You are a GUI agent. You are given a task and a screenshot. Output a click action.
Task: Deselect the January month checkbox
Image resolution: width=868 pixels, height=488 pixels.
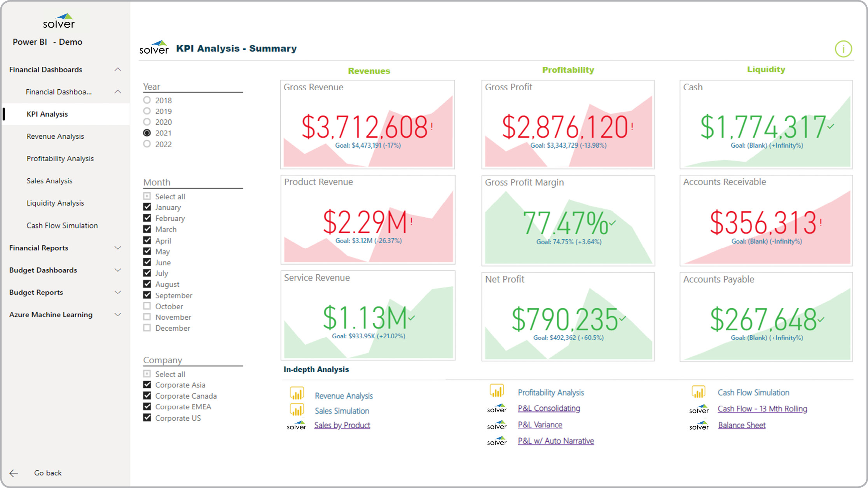click(x=148, y=207)
